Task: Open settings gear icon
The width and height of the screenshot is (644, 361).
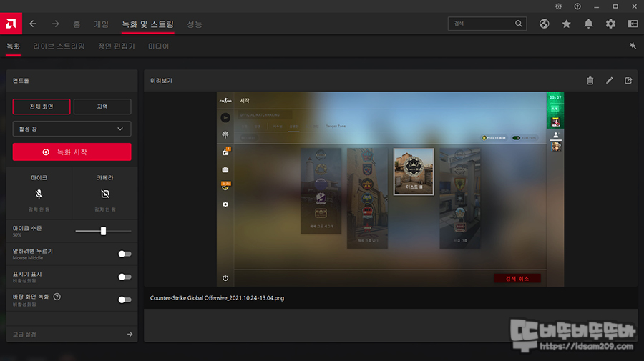Action: [x=611, y=24]
